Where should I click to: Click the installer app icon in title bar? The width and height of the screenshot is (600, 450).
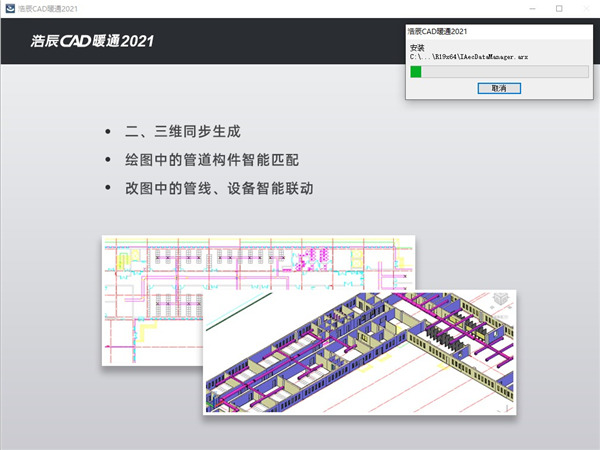pos(10,8)
